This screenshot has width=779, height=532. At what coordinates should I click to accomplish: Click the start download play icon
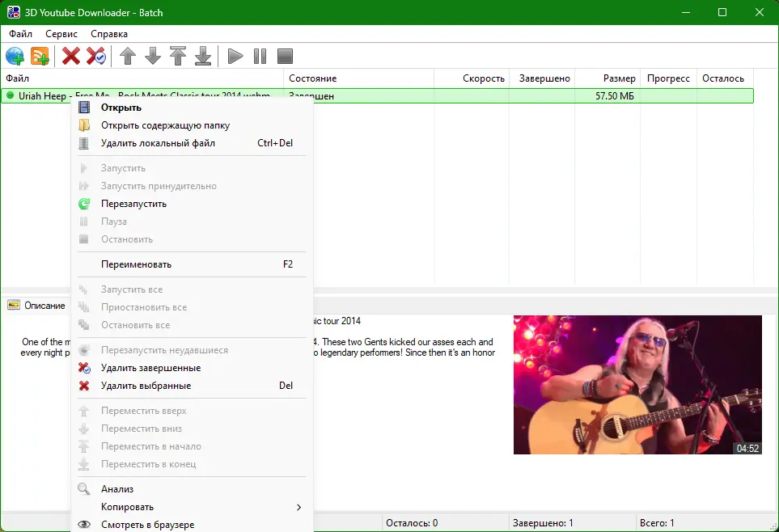click(x=235, y=56)
